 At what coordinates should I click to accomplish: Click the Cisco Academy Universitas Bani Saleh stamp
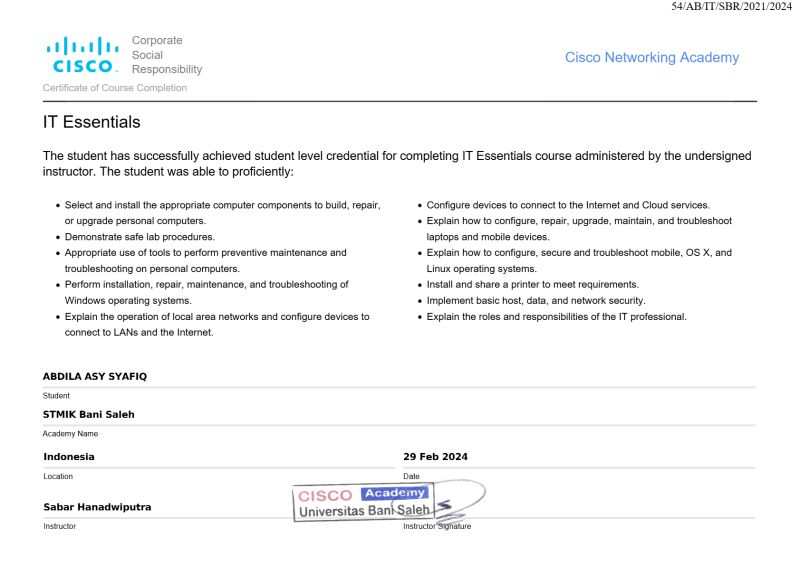pos(363,502)
